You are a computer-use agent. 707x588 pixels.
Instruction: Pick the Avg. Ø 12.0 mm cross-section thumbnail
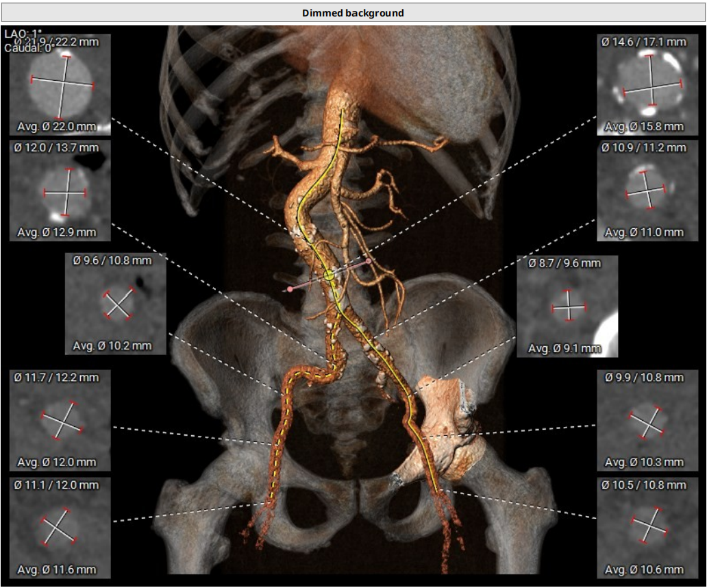[x=61, y=421]
